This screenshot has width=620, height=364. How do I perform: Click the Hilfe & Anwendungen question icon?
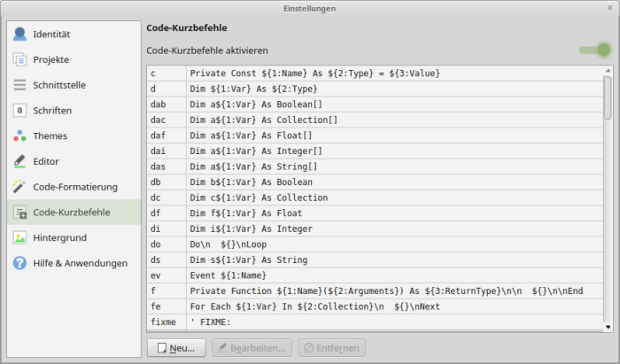tap(19, 263)
